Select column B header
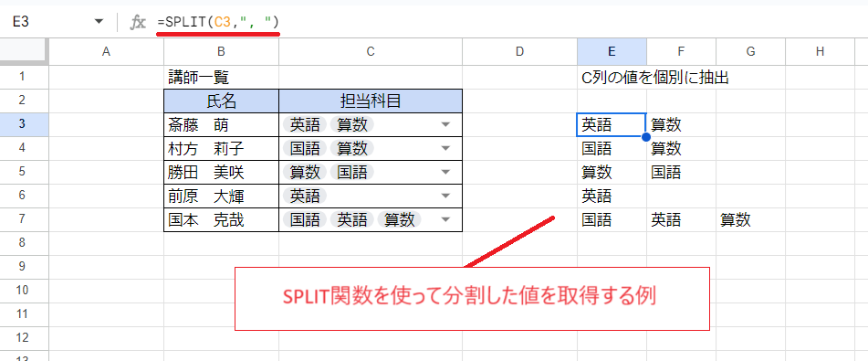868x361 pixels. click(x=222, y=51)
